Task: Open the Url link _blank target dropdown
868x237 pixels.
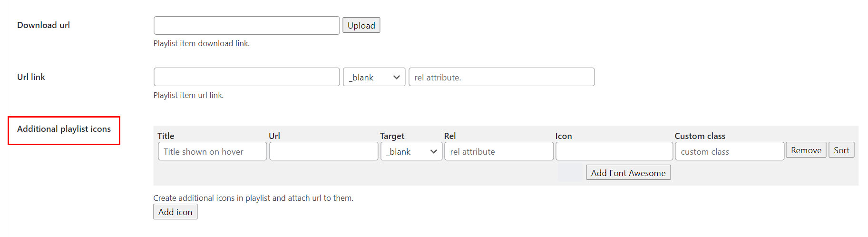Action: (374, 77)
